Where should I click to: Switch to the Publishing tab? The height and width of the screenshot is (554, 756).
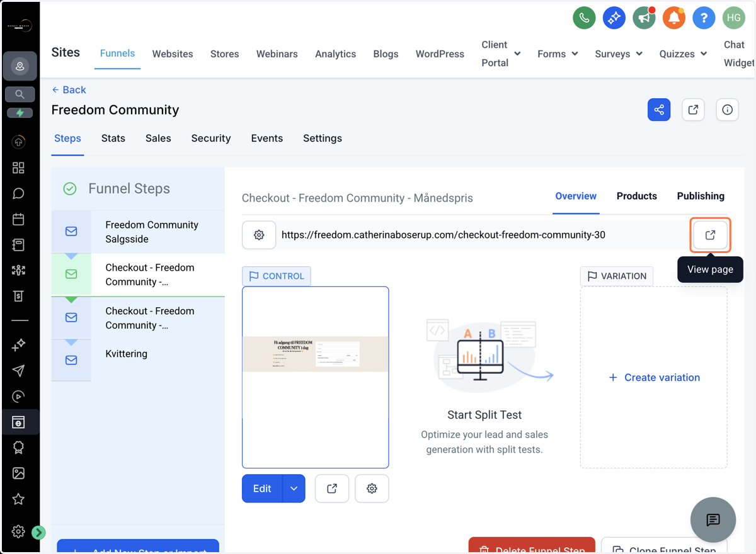tap(701, 196)
